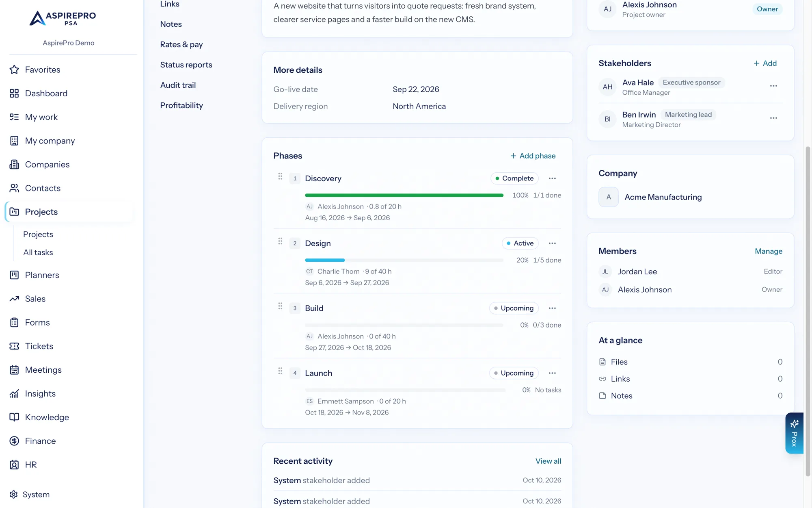This screenshot has height=508, width=812.
Task: Open the Prox AI assistant tab
Action: [x=794, y=433]
